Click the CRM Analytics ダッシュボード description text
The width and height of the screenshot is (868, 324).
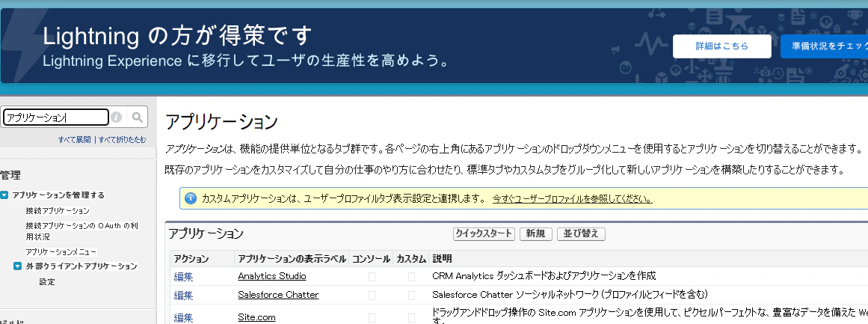(x=544, y=276)
